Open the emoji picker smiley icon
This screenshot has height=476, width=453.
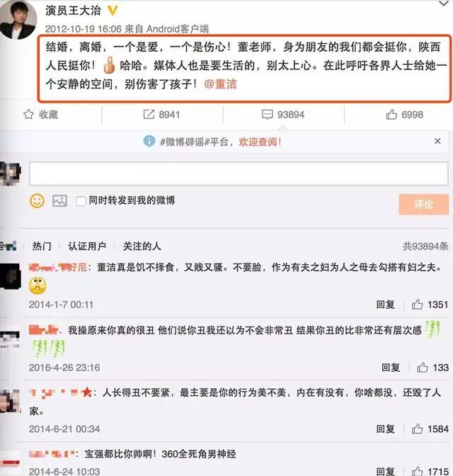(37, 200)
